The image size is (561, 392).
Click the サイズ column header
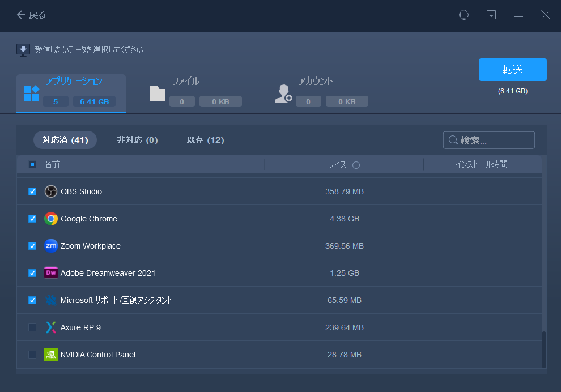(337, 164)
